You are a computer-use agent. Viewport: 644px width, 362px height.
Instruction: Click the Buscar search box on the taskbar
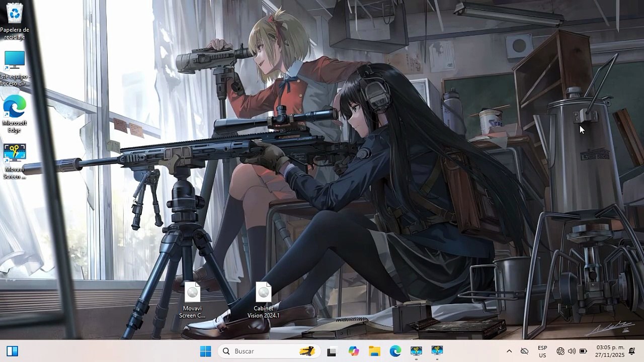coord(269,351)
